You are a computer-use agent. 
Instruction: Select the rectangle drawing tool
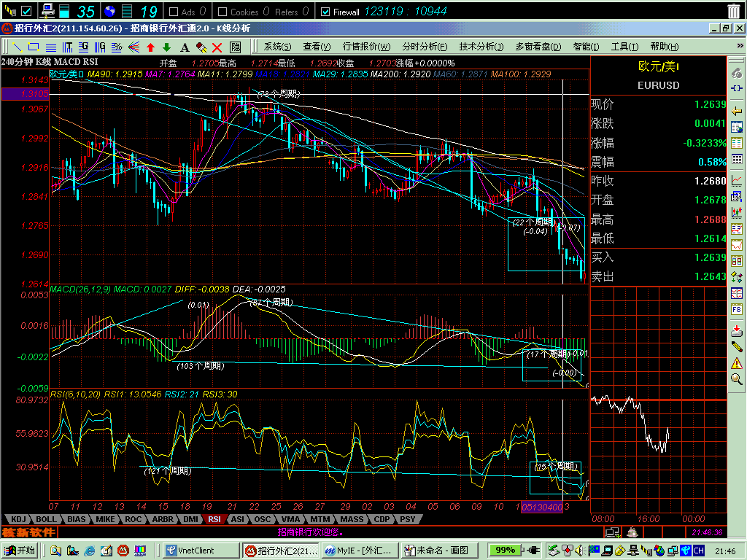(x=34, y=47)
